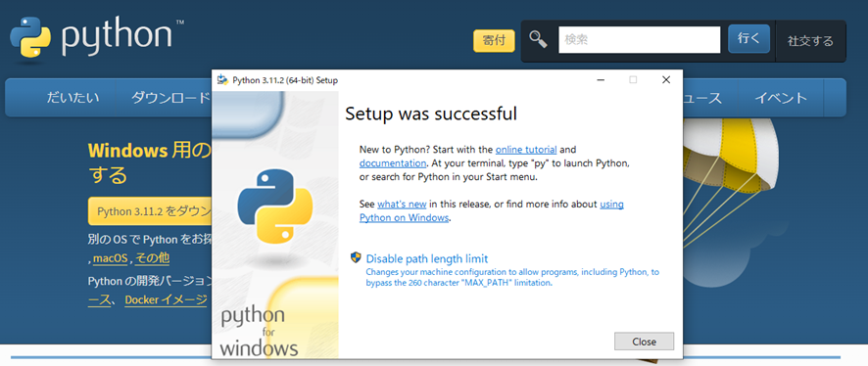Click the shield icon beside Disable path length limit
The image size is (868, 366).
tap(356, 257)
